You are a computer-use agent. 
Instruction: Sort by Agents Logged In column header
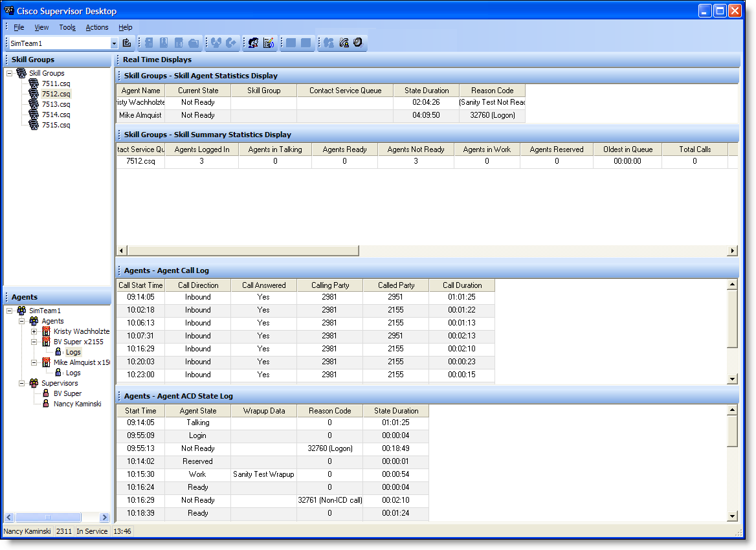point(201,149)
